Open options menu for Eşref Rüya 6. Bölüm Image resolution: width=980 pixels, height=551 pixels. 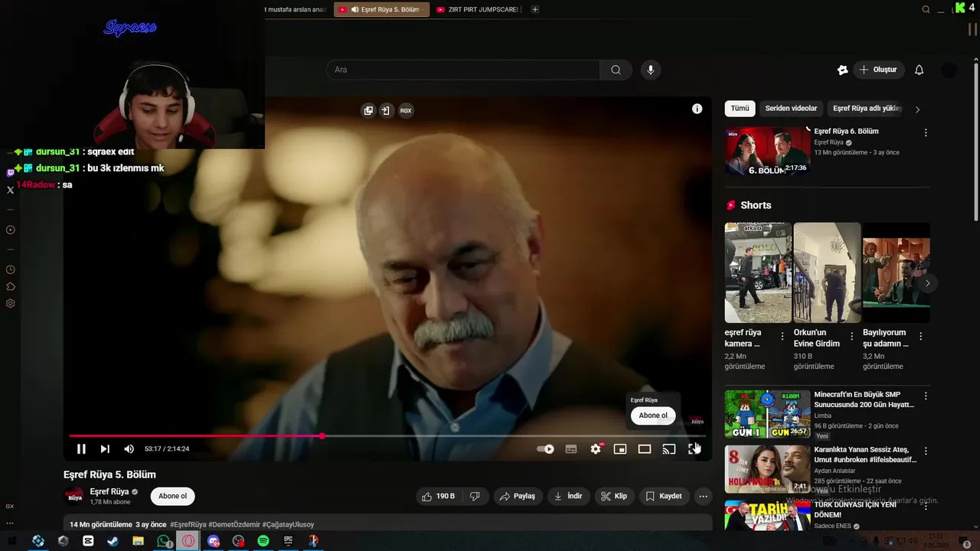point(926,132)
